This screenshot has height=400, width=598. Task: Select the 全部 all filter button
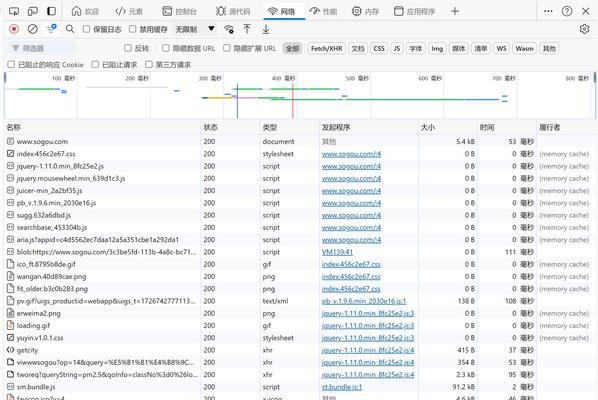(293, 48)
